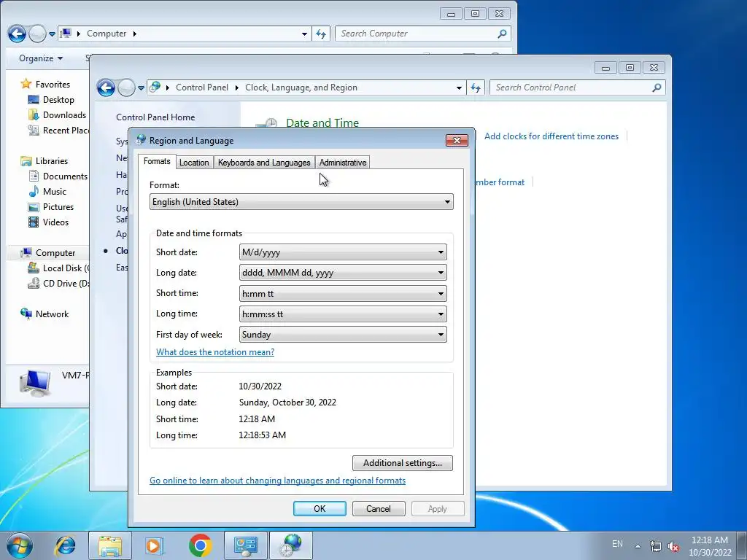Click 'Clock, Language, and Region' breadcrumb
The image size is (747, 560).
tap(301, 87)
